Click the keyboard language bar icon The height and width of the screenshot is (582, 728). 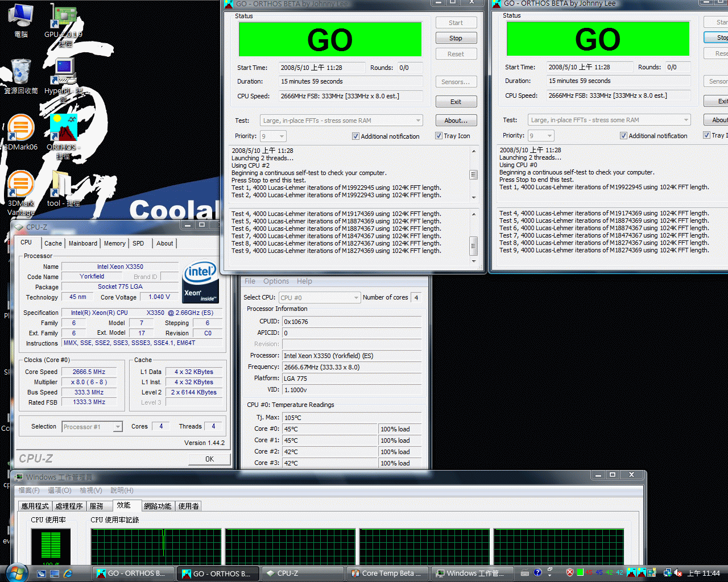[x=525, y=573]
